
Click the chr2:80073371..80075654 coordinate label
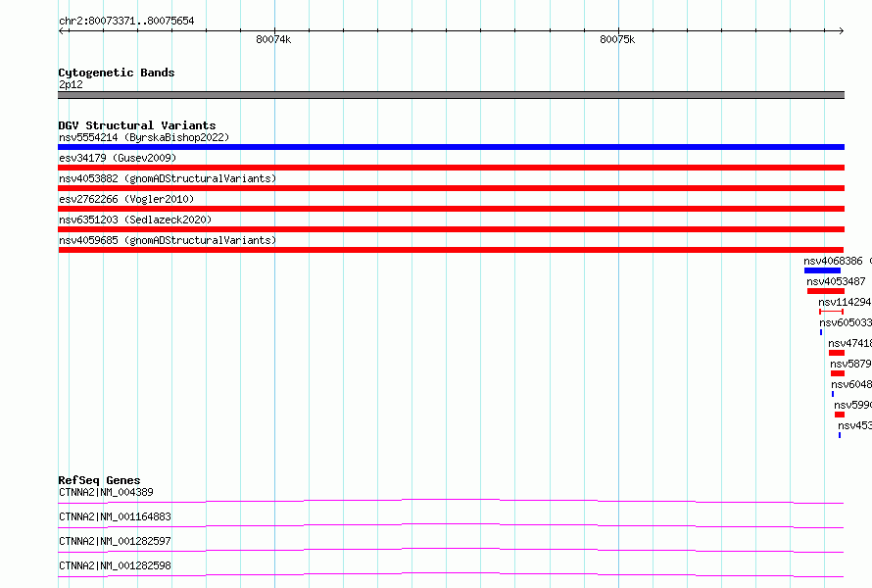126,22
